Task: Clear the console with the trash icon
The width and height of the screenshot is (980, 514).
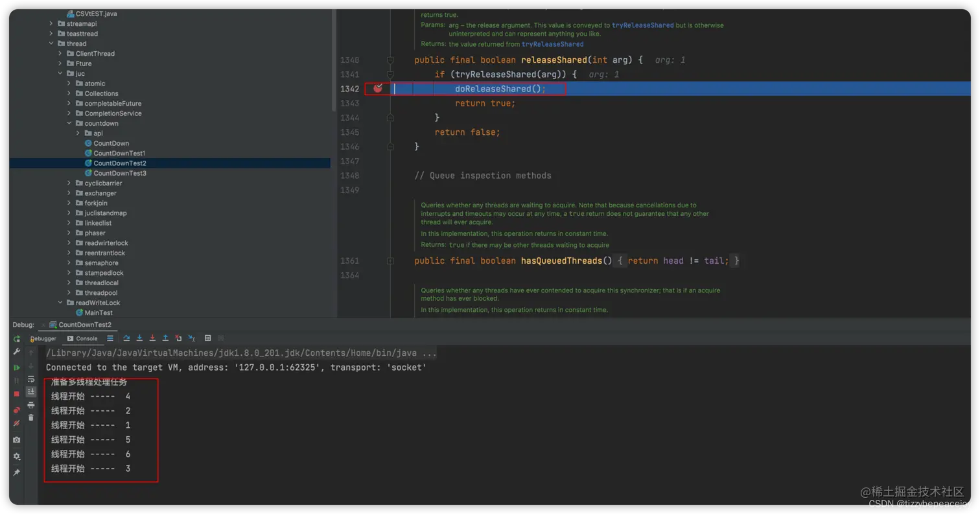Action: pyautogui.click(x=31, y=417)
